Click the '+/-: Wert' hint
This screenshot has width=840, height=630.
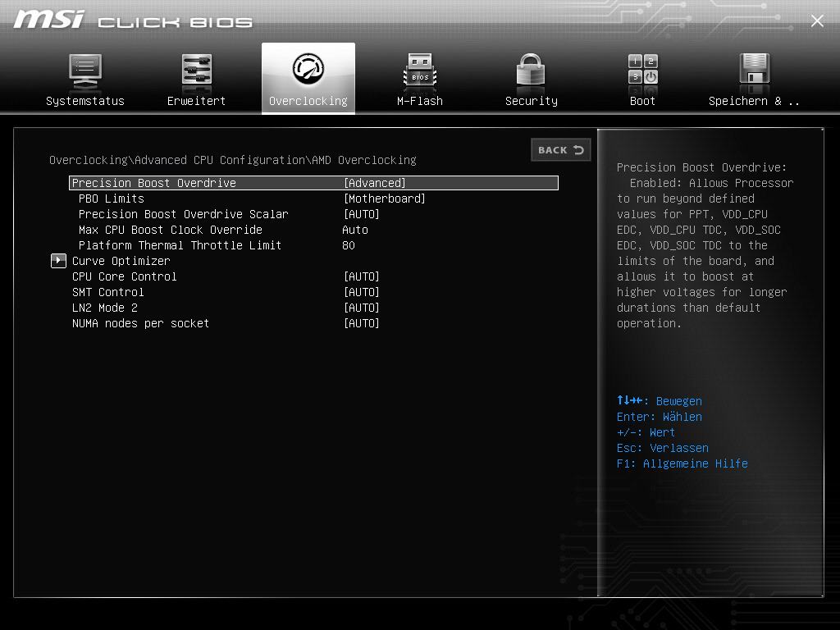click(x=646, y=432)
